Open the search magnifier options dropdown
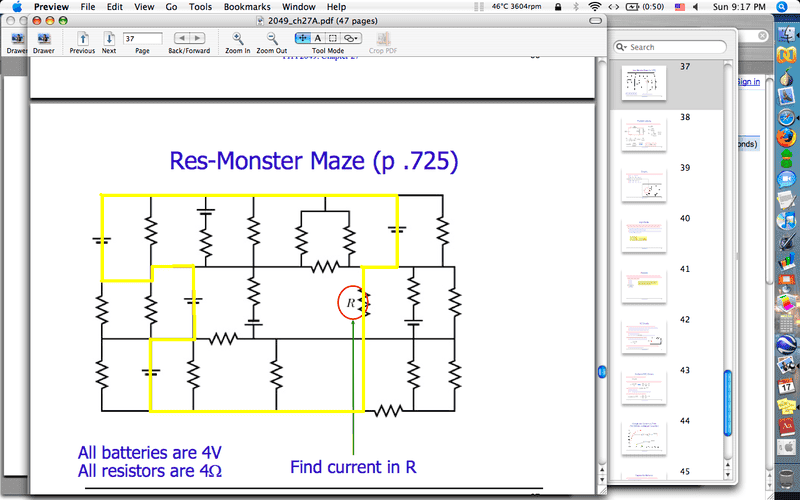800x500 pixels. (622, 47)
